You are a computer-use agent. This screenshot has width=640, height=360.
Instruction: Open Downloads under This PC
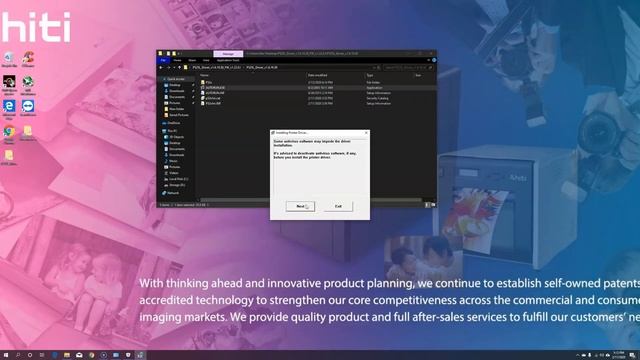pyautogui.click(x=176, y=155)
